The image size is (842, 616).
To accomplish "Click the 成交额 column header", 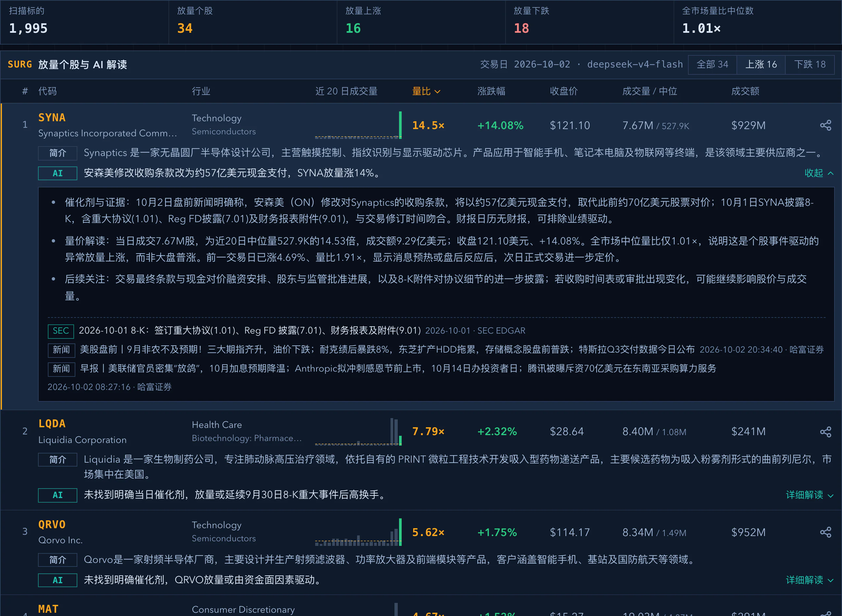I will 745,91.
